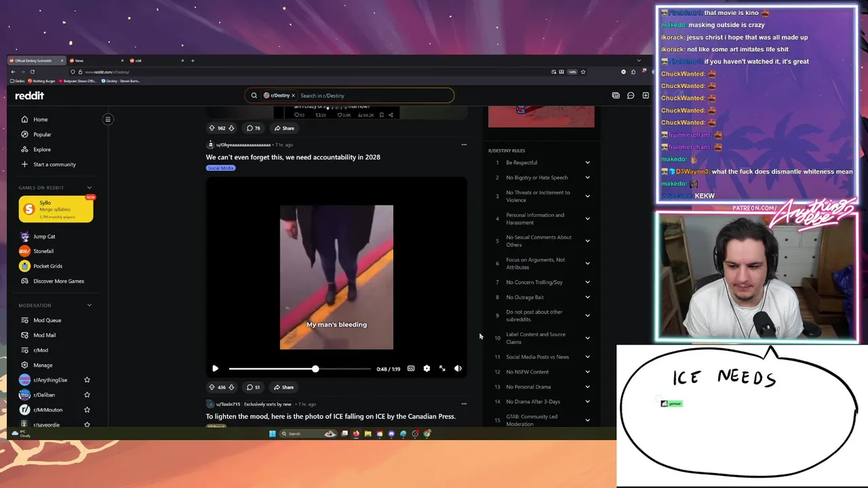Viewport: 868px width, 488px height.
Task: Expand rule 8 No Outrage Bait
Action: pos(587,297)
